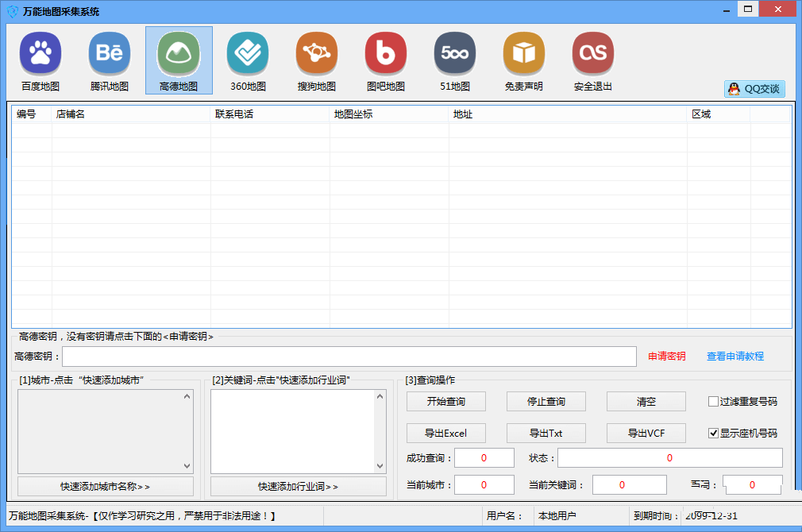The width and height of the screenshot is (802, 532).
Task: Open the 免责声明 disclaimer
Action: [524, 60]
